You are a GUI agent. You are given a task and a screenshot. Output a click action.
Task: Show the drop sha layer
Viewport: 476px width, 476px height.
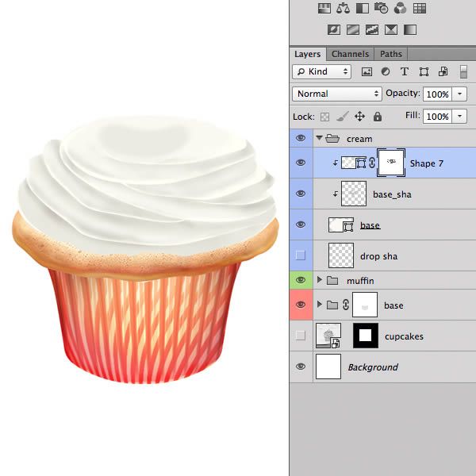[301, 255]
